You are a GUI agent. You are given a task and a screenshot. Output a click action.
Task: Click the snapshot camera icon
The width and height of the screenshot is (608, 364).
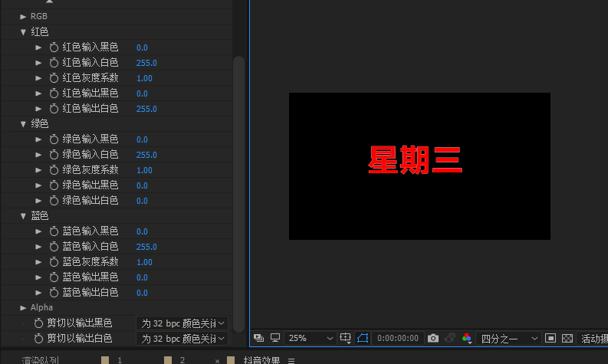click(433, 338)
